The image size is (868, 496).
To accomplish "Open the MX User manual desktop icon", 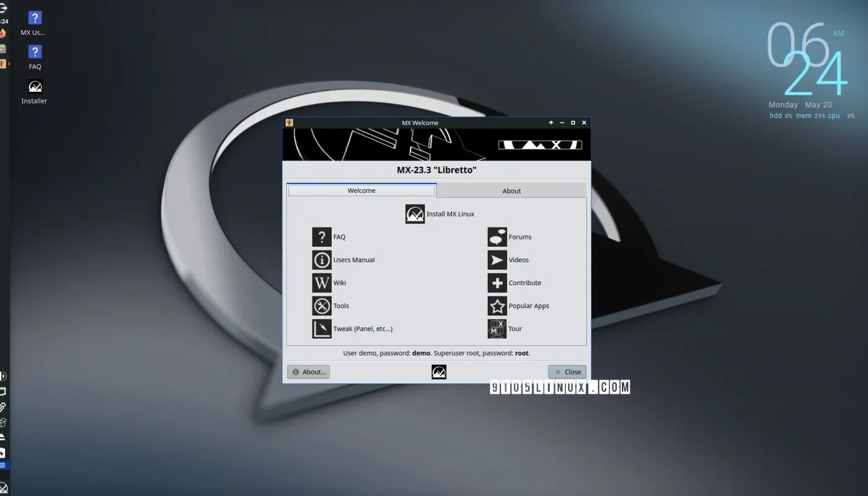I will pyautogui.click(x=34, y=24).
